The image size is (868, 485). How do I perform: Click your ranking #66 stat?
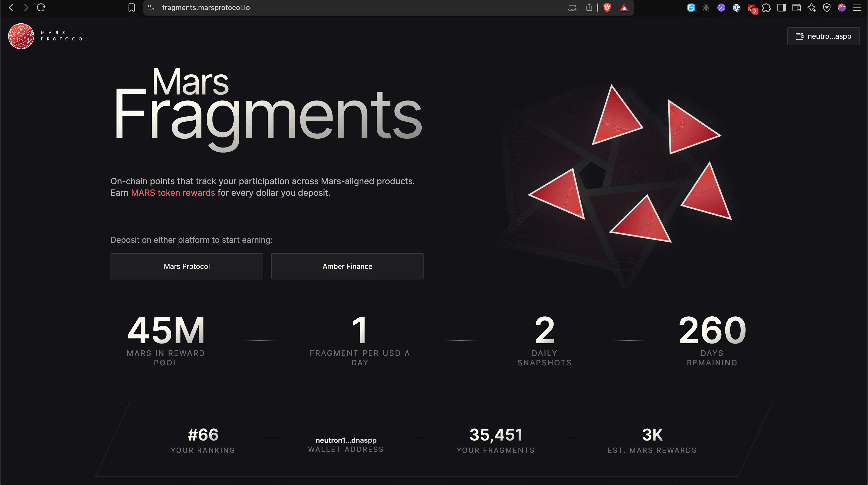pos(202,435)
